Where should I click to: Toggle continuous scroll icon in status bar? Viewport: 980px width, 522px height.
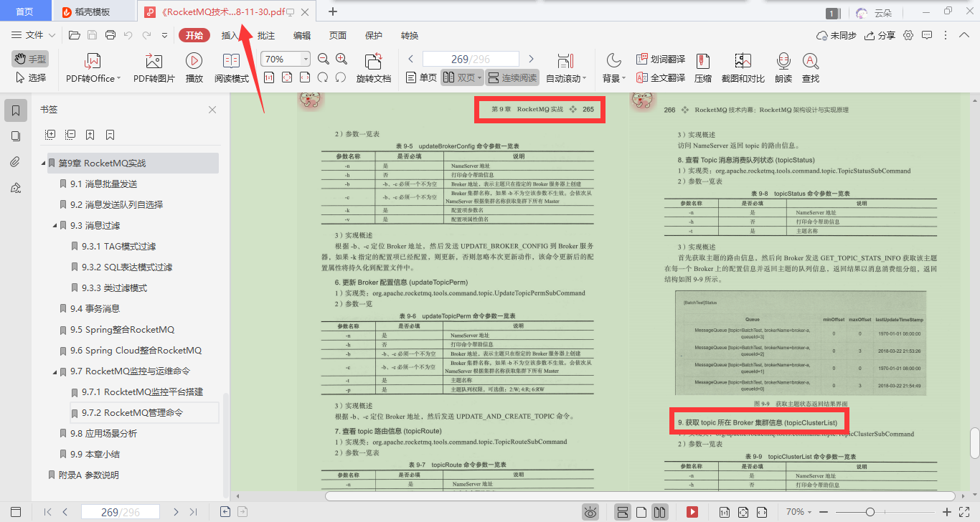pyautogui.click(x=623, y=512)
